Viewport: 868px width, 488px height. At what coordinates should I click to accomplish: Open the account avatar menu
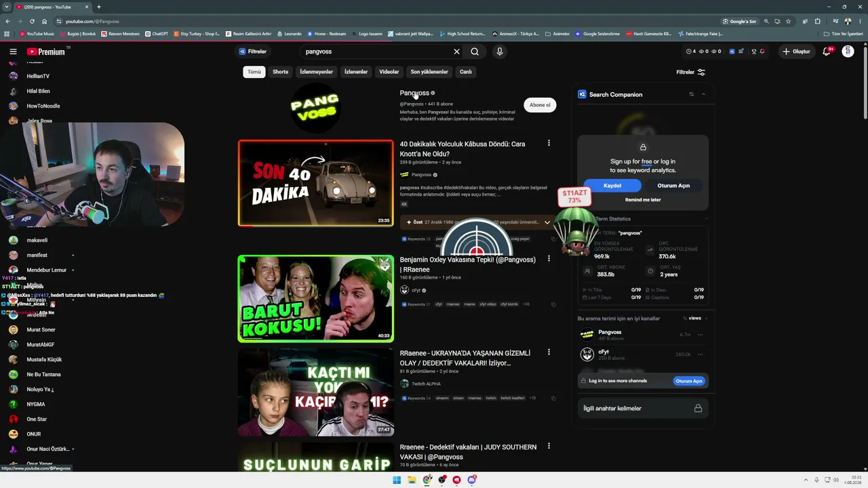pos(848,52)
